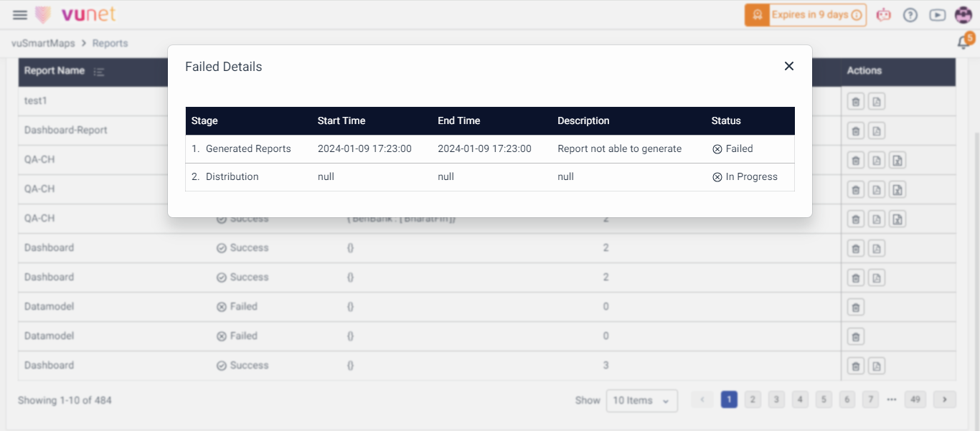980x431 pixels.
Task: Close the Failed Details dialog
Action: point(788,66)
